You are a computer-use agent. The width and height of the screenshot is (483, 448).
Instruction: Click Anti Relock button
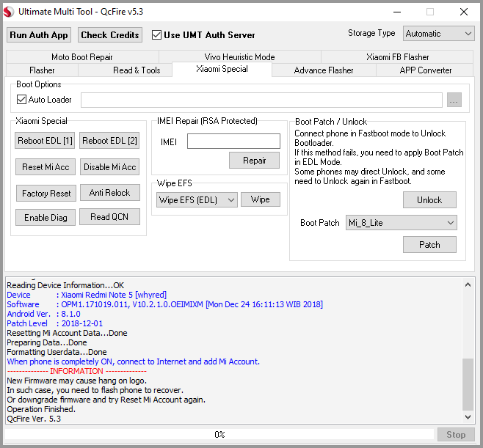[x=109, y=193]
